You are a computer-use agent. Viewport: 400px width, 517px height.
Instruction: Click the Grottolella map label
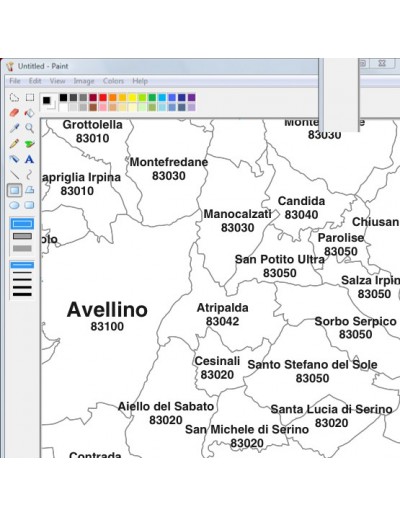point(93,125)
